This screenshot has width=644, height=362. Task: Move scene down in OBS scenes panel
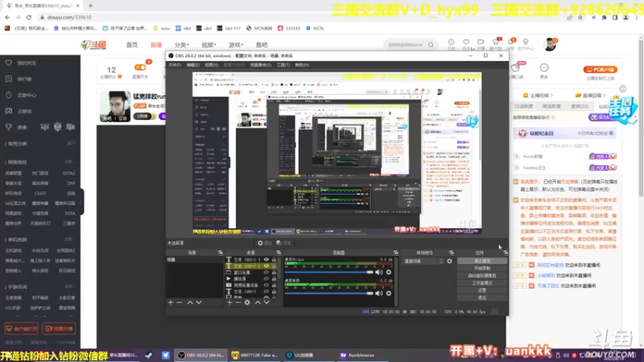click(199, 302)
